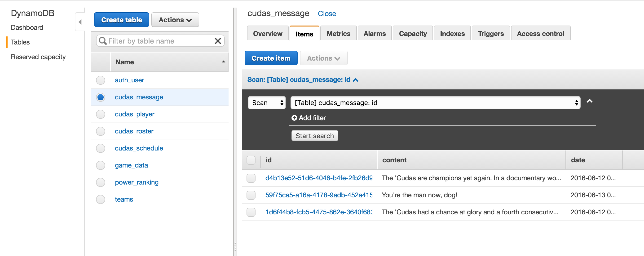The height and width of the screenshot is (256, 644).
Task: Select the cudas_message radio button
Action: [101, 97]
